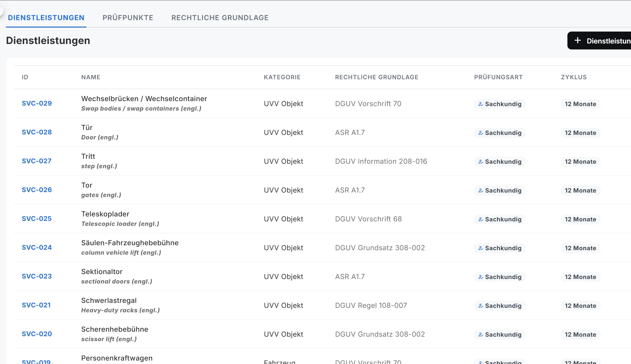The height and width of the screenshot is (364, 631).
Task: Click 'DGUV Information 208-016' cell
Action: 381,162
